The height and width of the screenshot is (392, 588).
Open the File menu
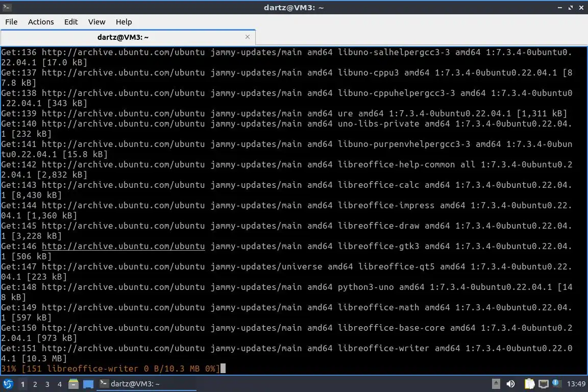(x=11, y=22)
